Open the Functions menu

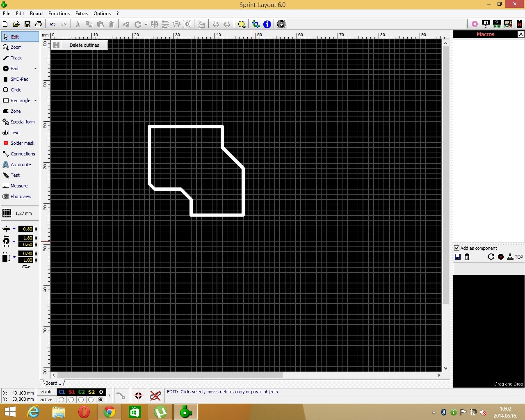59,14
